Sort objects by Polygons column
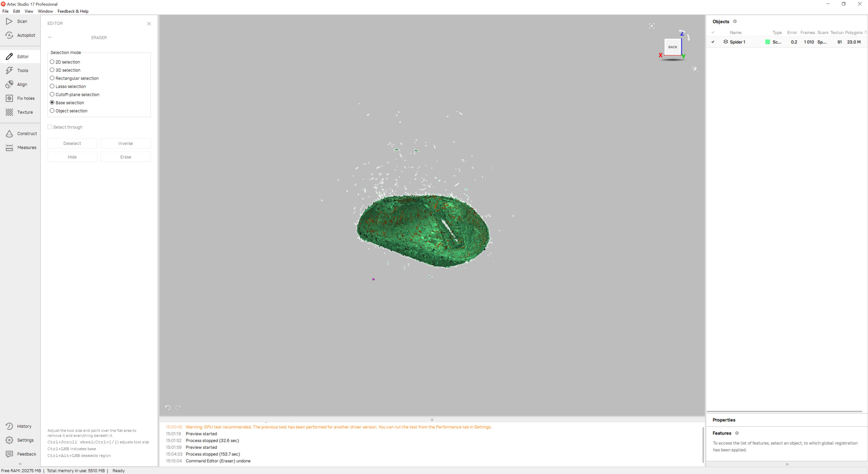This screenshot has height=474, width=868. (854, 33)
